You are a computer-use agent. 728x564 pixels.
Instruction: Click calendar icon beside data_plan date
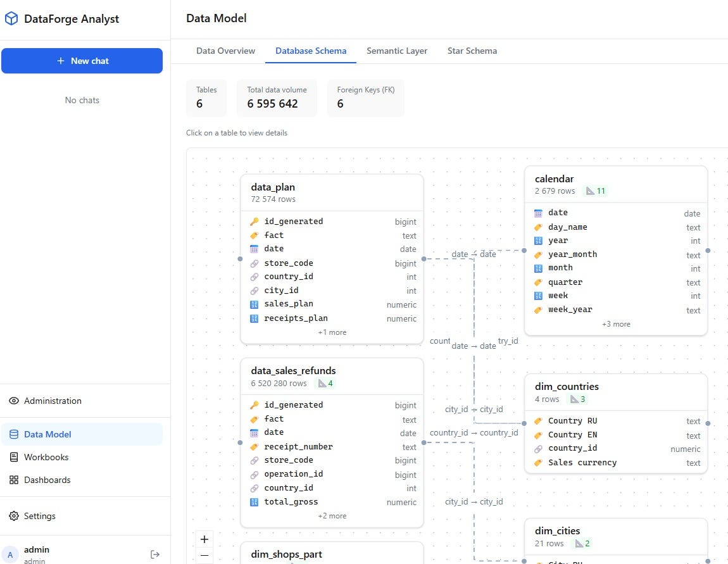[x=254, y=249]
